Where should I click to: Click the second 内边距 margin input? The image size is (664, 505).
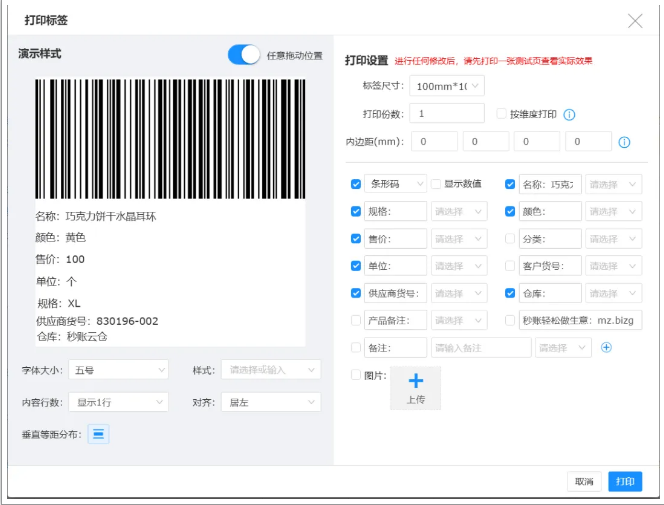486,141
